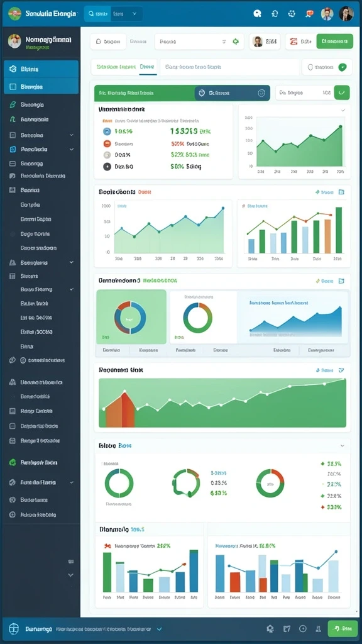Click the smiley face icon in top bar
Screen dimensions: 362x644
click(292, 14)
